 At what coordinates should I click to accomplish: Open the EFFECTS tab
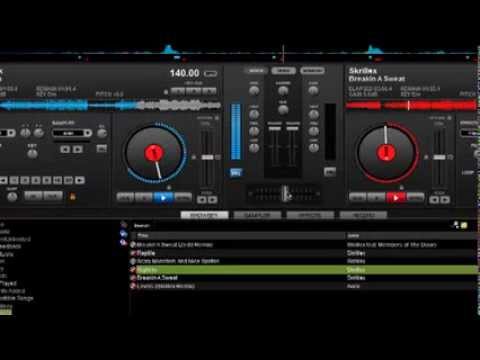coord(310,215)
